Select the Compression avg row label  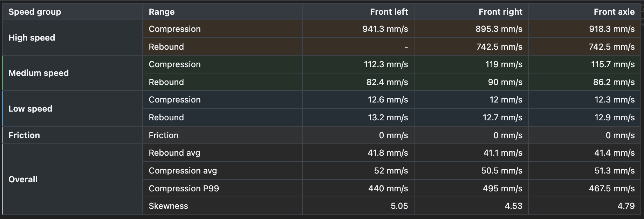click(183, 171)
